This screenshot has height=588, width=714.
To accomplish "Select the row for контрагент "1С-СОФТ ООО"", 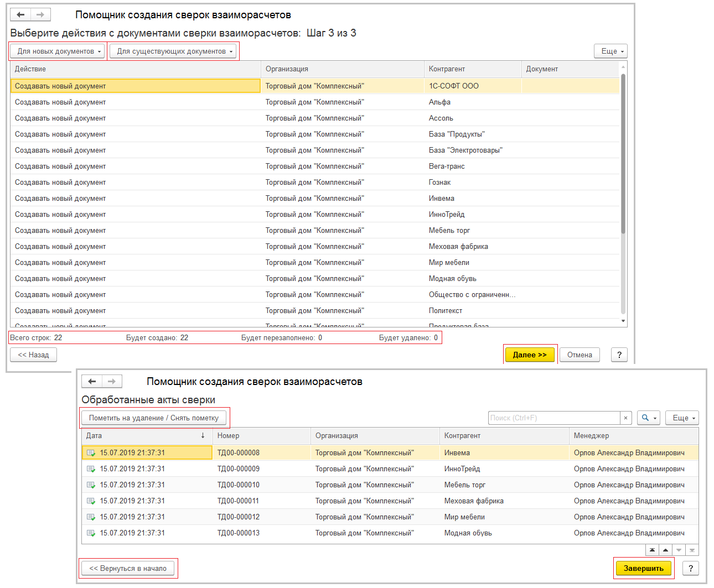I will tap(315, 86).
